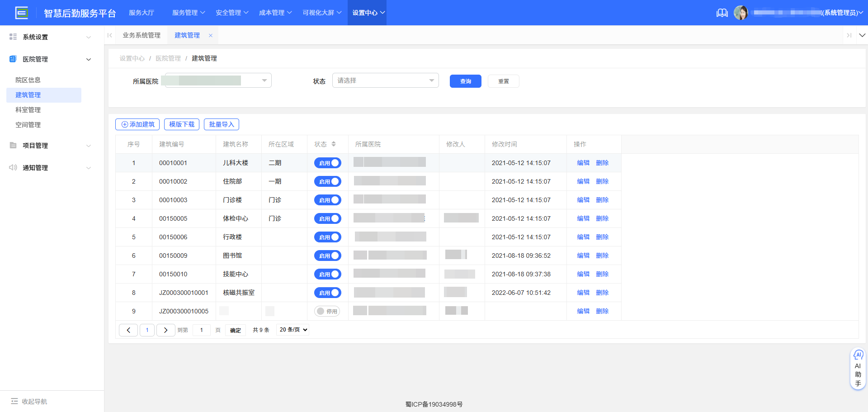Change the 20 条/页 page size
Screen dimensions: 868x412
(293, 330)
